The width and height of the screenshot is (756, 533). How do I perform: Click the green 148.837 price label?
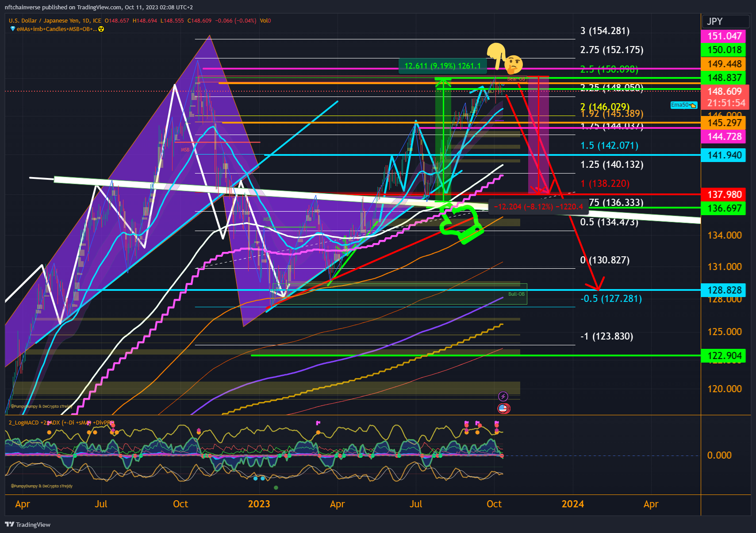point(724,77)
